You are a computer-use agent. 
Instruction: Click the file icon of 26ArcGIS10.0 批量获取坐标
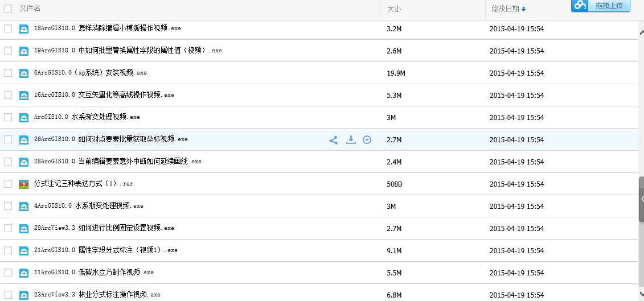[x=24, y=139]
